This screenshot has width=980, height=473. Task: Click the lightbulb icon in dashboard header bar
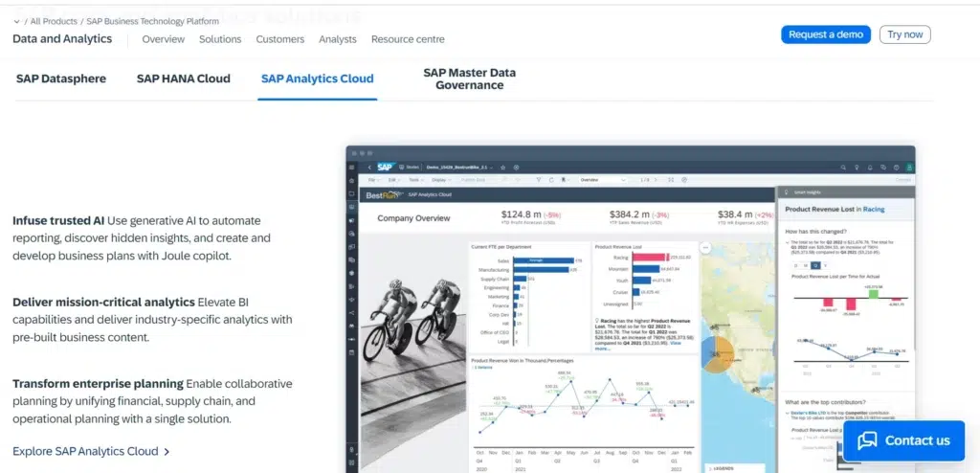857,167
